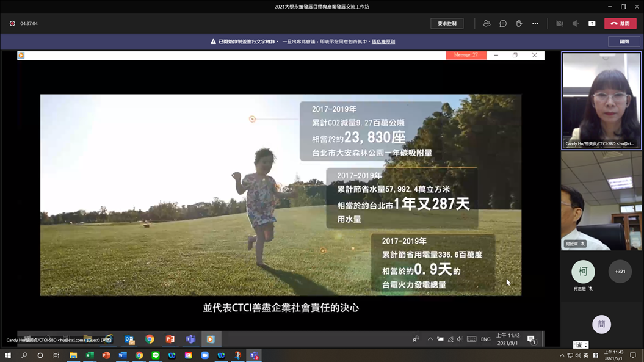Open the More actions ellipsis menu
Image resolution: width=644 pixels, height=362 pixels.
[x=535, y=24]
